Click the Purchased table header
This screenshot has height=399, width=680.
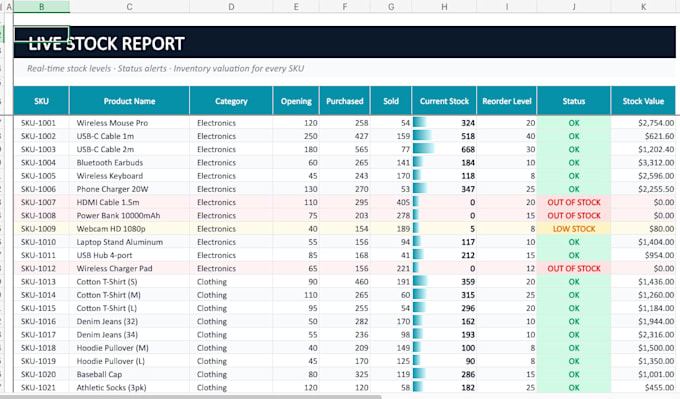tap(345, 101)
